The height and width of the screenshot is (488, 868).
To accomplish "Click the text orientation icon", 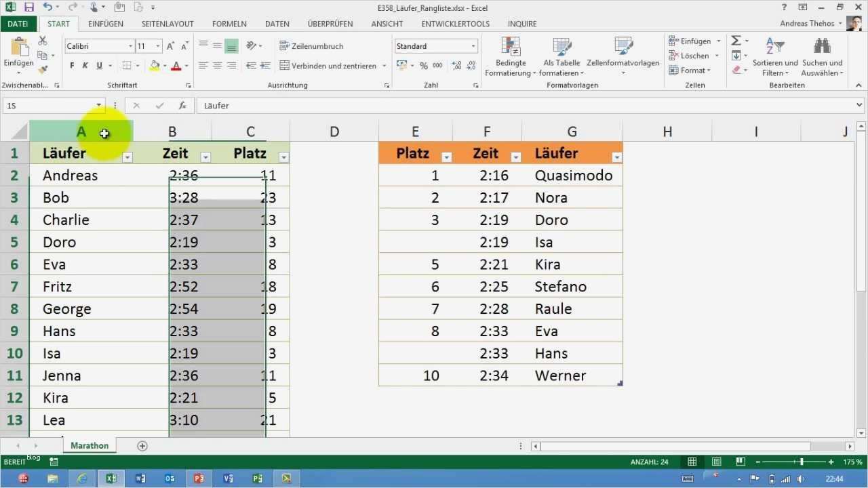I will click(252, 45).
